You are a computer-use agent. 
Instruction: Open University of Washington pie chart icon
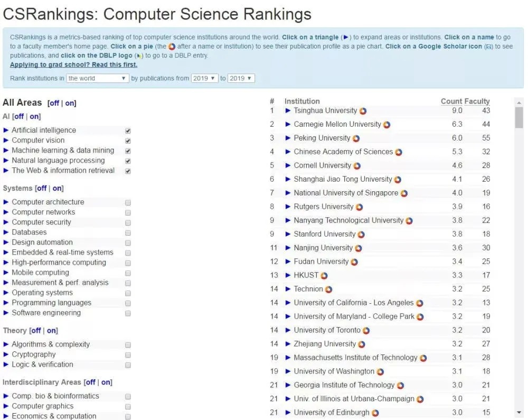click(x=380, y=372)
